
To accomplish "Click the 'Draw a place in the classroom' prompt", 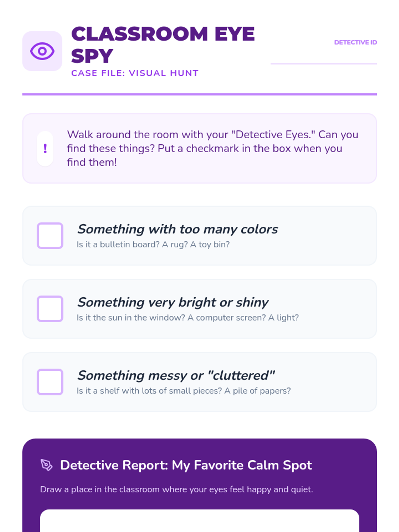I will (x=177, y=489).
